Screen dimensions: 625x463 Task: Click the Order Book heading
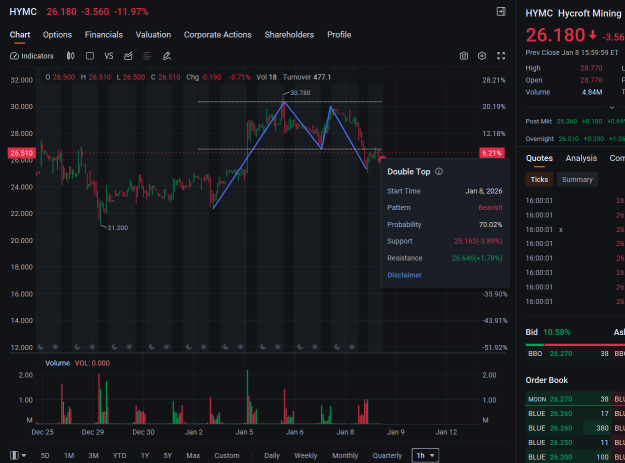pyautogui.click(x=546, y=380)
